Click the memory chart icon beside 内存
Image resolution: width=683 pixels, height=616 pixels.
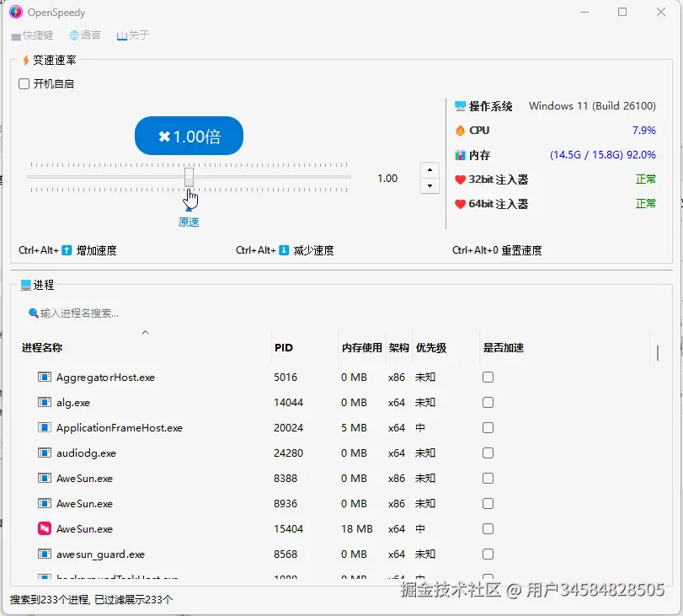[x=460, y=155]
